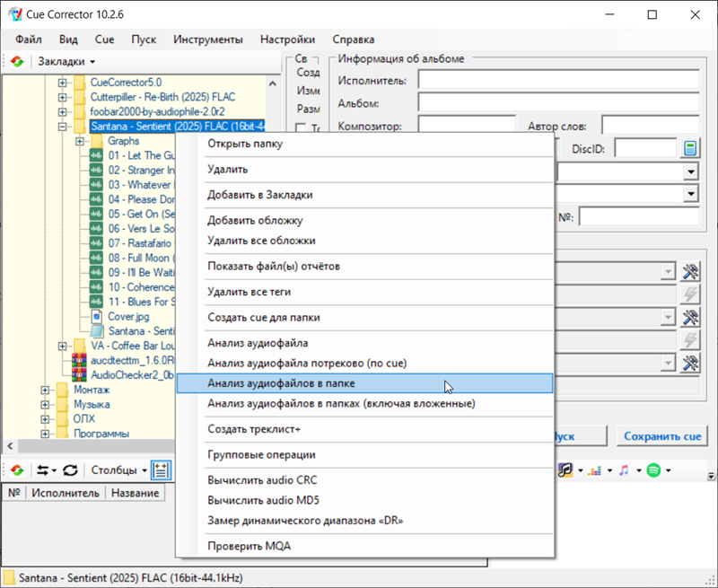Expand the Graphs subfolder node
The height and width of the screenshot is (588, 718).
click(80, 141)
